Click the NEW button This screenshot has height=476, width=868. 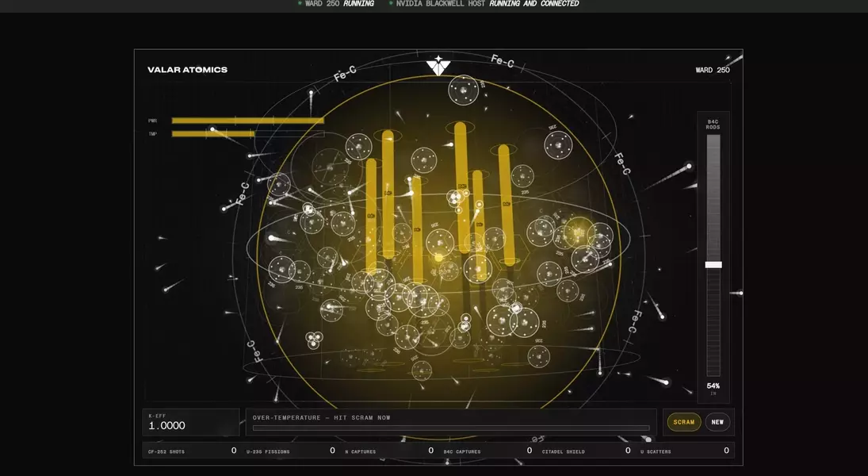pos(717,422)
